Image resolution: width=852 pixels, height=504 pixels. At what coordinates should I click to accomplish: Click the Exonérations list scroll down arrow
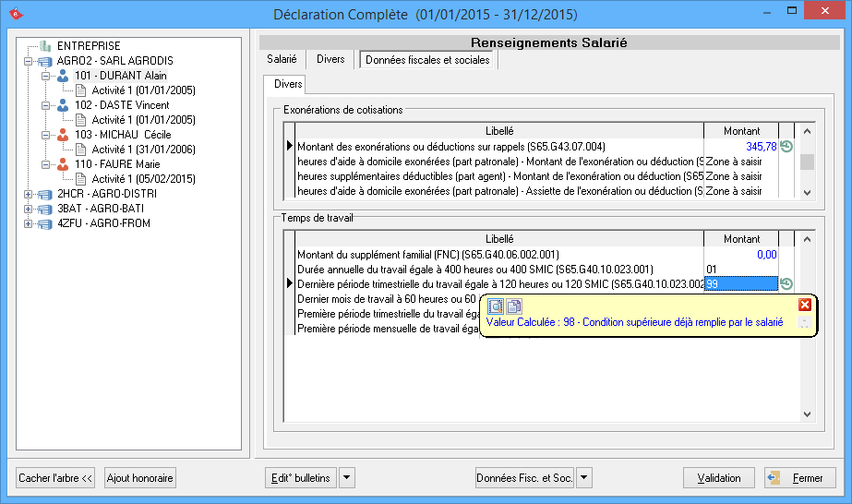point(808,192)
